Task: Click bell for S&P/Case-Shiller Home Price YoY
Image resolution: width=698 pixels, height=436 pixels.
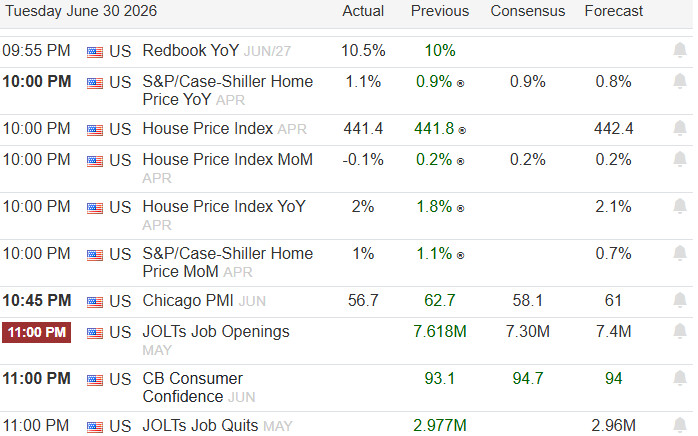Action: pyautogui.click(x=680, y=81)
